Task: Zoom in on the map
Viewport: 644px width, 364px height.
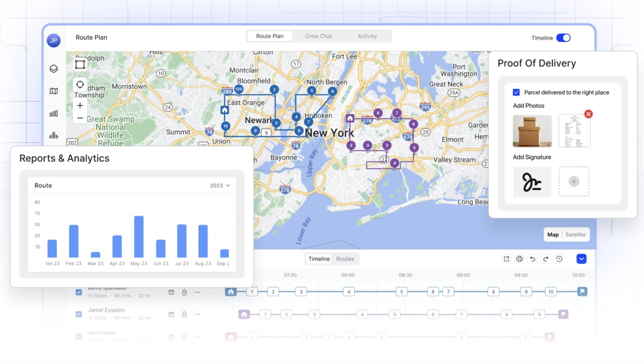Action: [x=80, y=105]
